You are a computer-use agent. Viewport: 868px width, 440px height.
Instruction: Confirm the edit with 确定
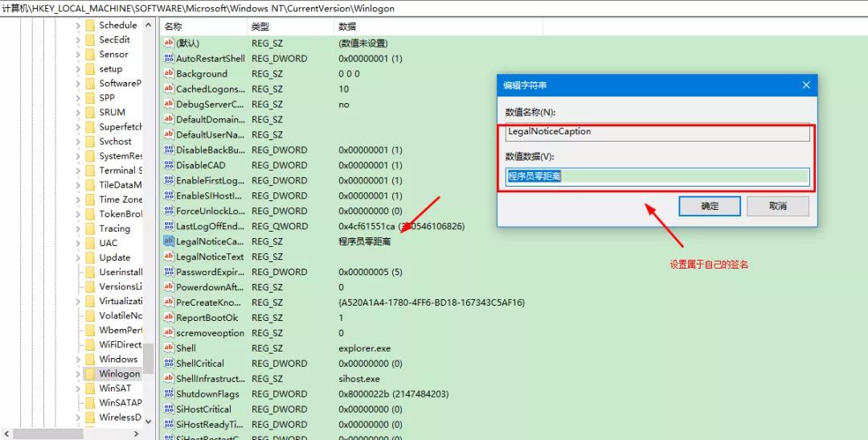[x=710, y=206]
